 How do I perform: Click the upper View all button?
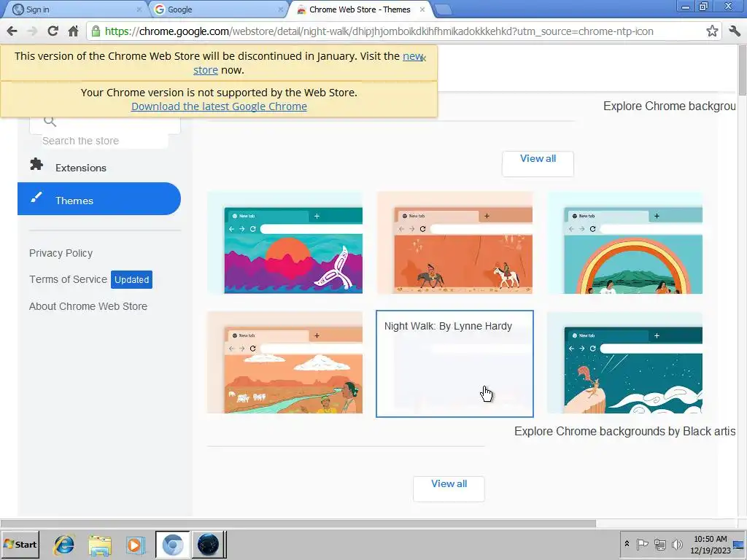point(538,163)
